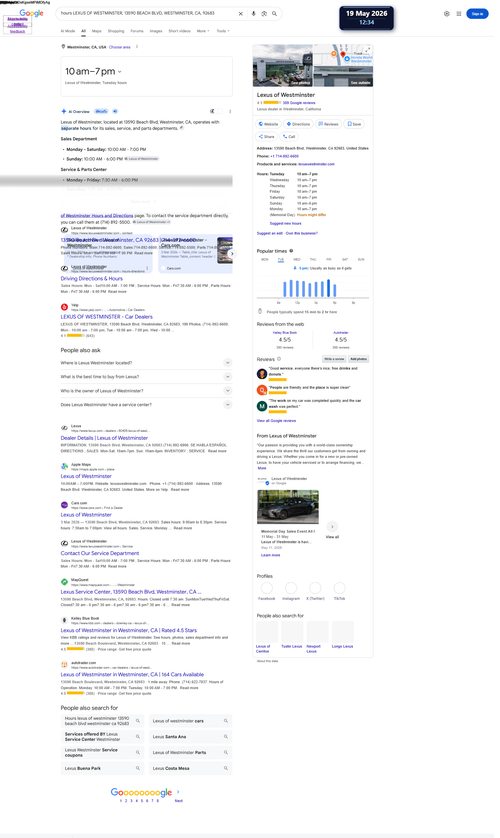This screenshot has height=838, width=500.
Task: Open Yelp 'LEXUS OF WESTMINSTER - Car Dealers' result
Action: point(106,317)
